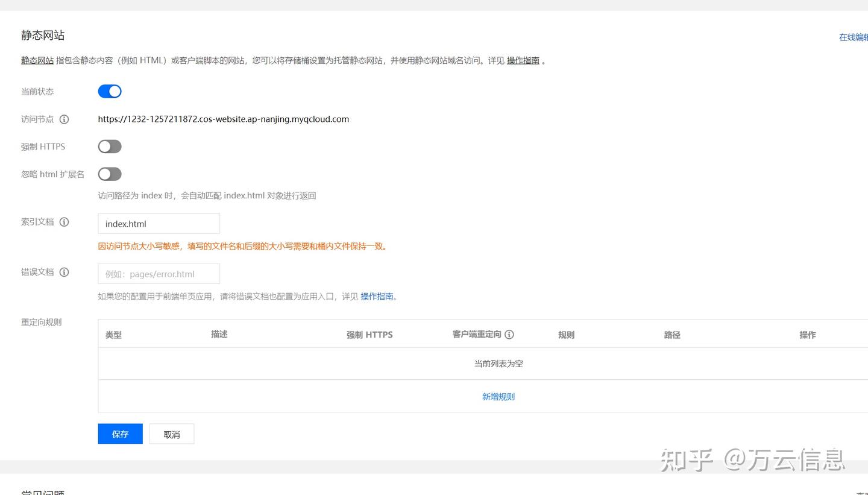Click the 错误文档 input field
The image size is (868, 495).
point(159,273)
